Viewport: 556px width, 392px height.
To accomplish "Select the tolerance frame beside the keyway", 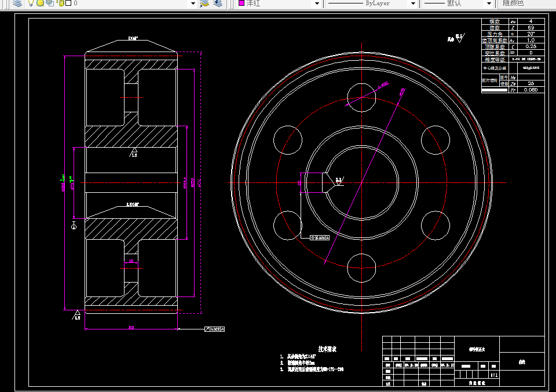I will click(320, 238).
